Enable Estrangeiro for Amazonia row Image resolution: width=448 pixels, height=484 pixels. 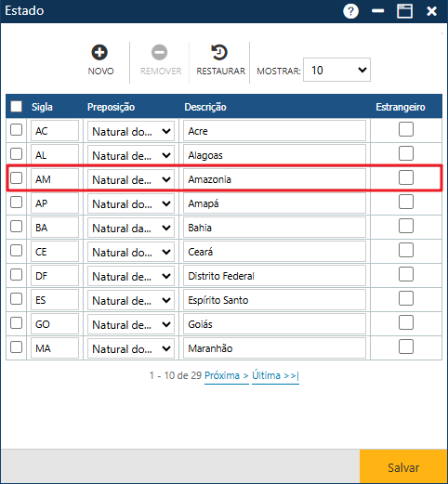(x=406, y=177)
